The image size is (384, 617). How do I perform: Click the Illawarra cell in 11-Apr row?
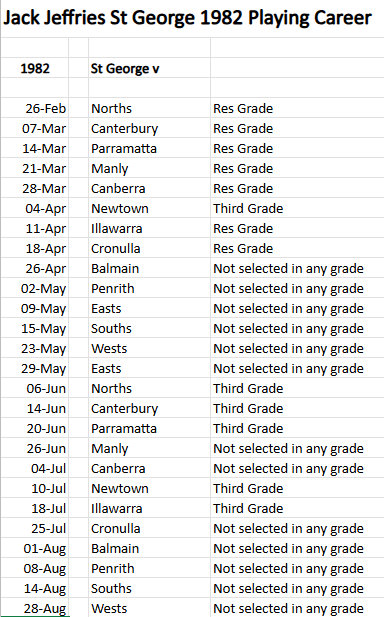click(150, 229)
